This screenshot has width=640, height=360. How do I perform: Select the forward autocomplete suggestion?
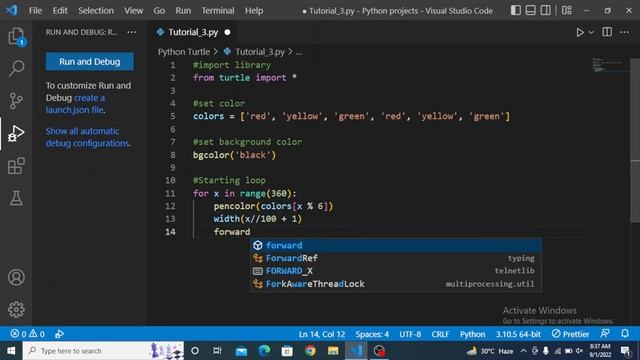(396, 245)
